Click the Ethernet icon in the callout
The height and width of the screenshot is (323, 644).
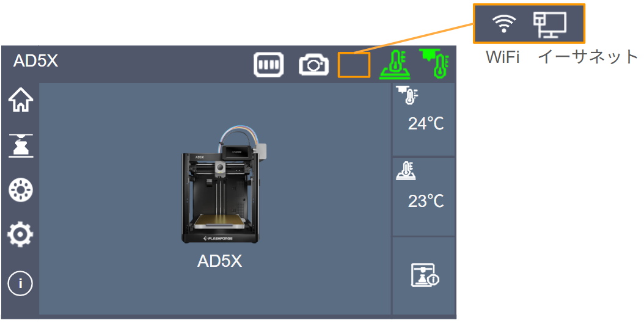[x=550, y=24]
